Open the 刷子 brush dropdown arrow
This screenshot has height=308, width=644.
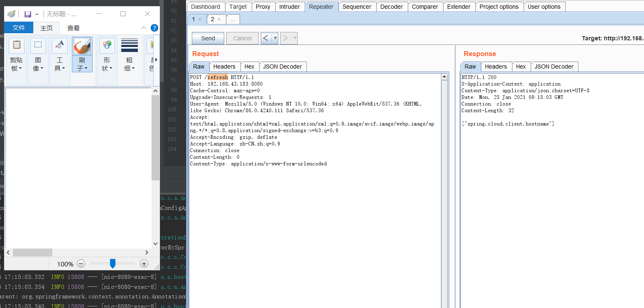pyautogui.click(x=86, y=69)
